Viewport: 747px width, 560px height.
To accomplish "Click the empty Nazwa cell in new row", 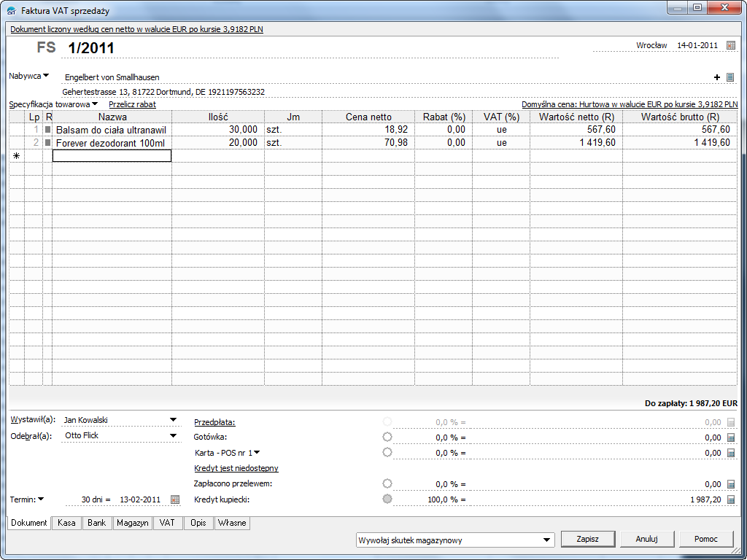I will point(112,155).
